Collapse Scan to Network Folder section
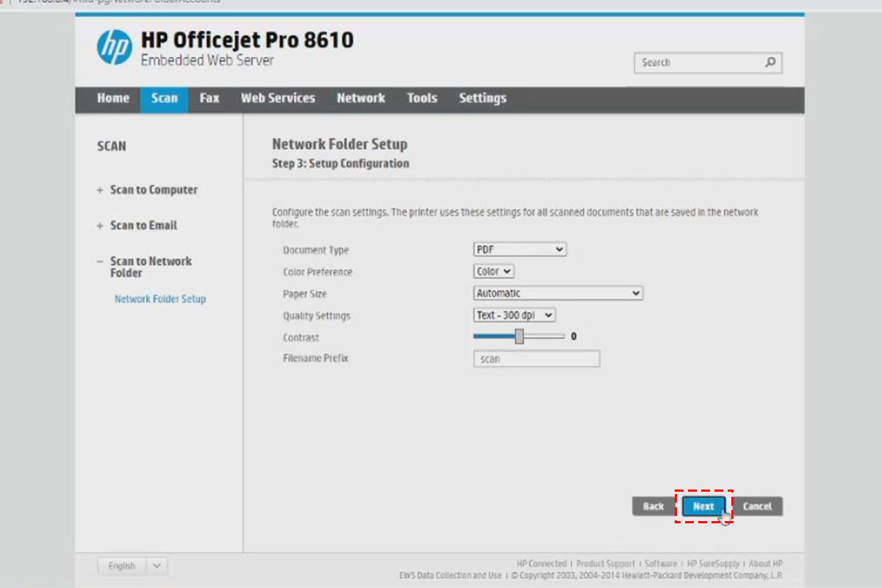 pos(144,267)
